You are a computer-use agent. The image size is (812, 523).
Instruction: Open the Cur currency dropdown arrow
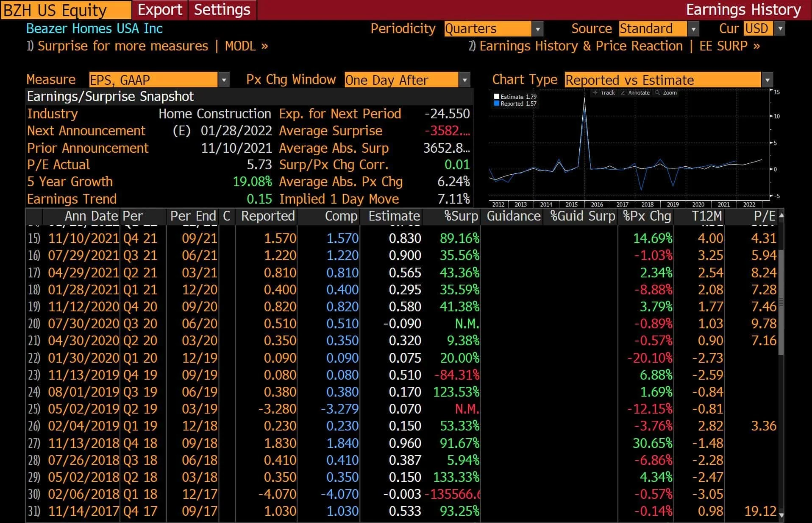click(x=780, y=29)
